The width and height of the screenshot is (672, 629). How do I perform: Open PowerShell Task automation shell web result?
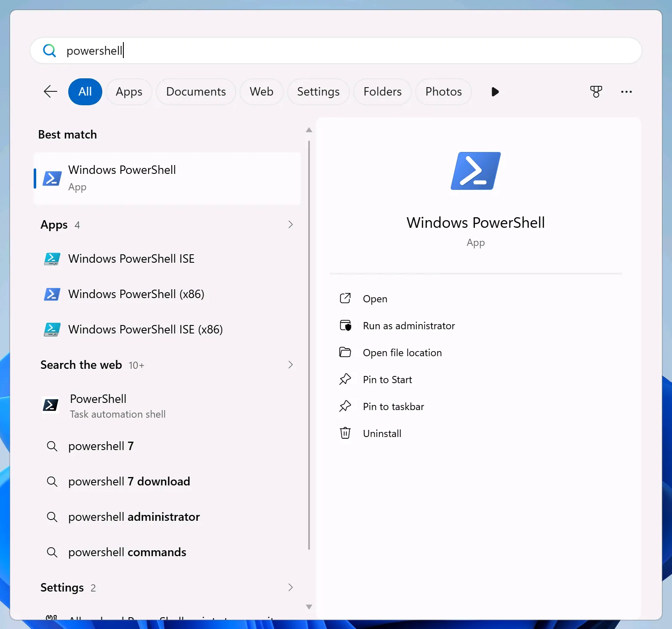(x=167, y=406)
